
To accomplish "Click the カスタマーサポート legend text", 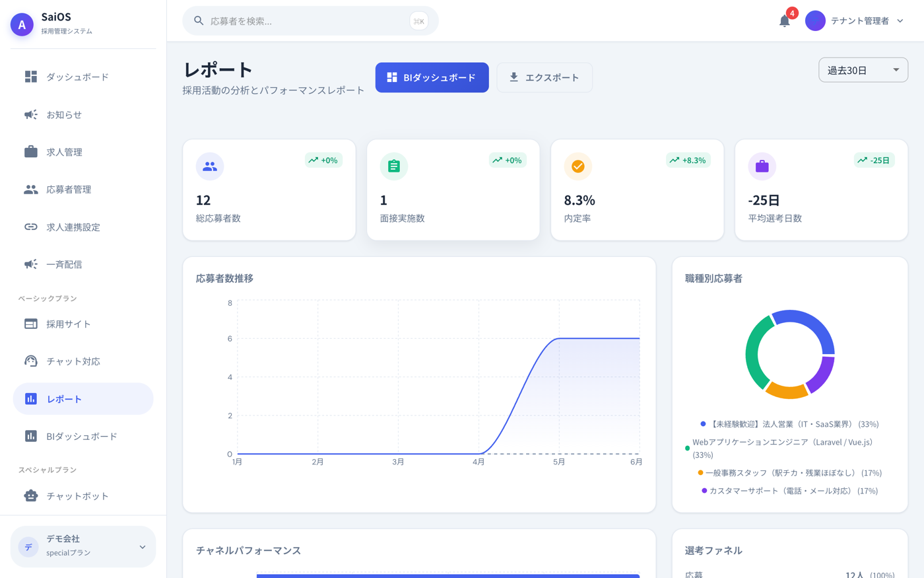I will tap(793, 491).
